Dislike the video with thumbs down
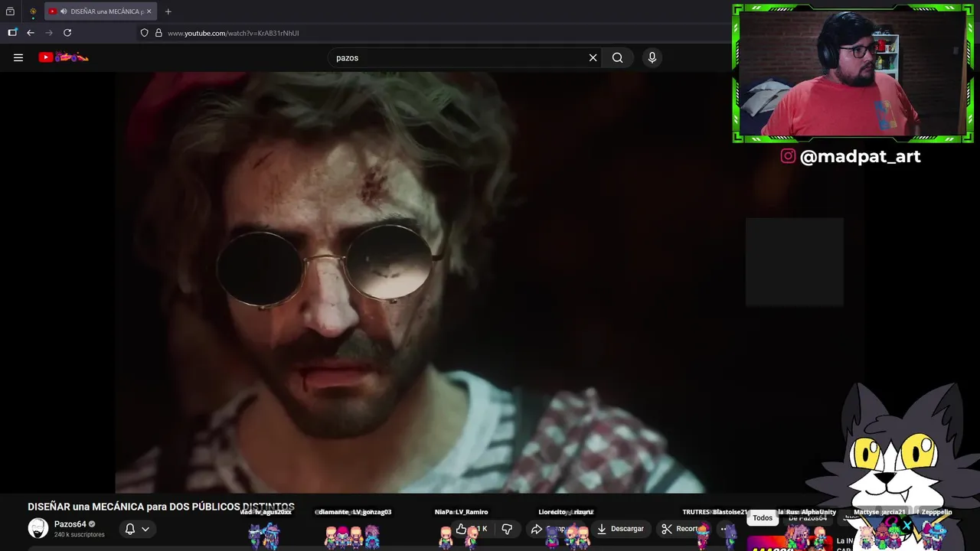 (x=507, y=529)
